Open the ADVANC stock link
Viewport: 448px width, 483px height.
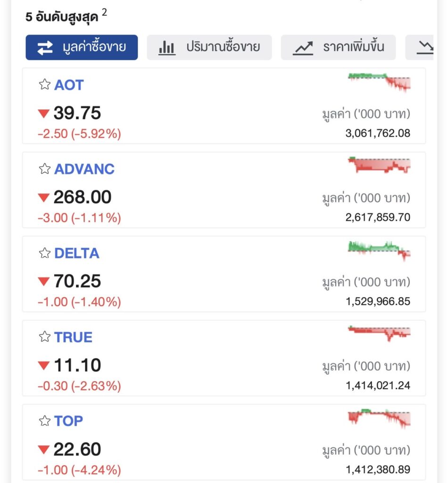[x=84, y=169]
